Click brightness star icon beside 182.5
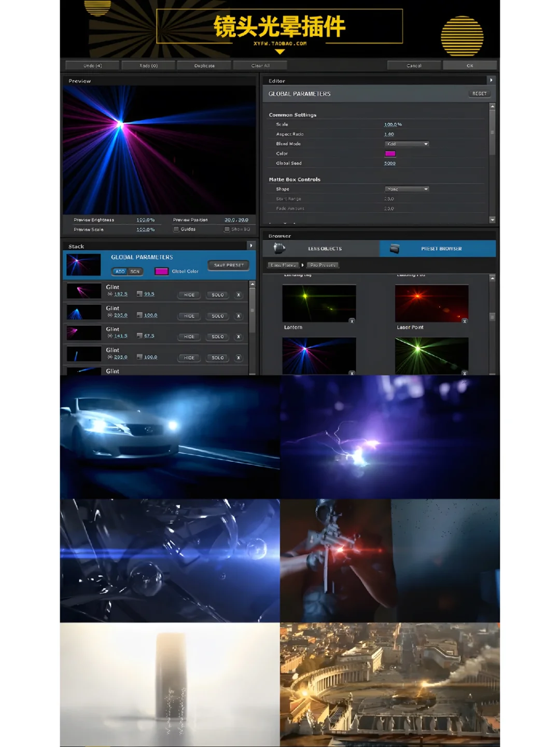 click(x=110, y=294)
